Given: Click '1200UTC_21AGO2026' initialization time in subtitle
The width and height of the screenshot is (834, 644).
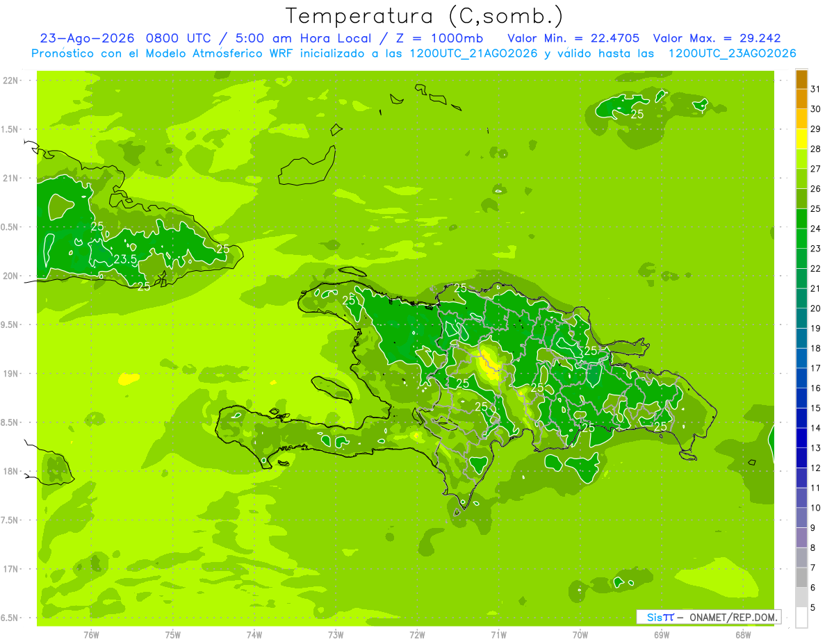Looking at the screenshot, I should pyautogui.click(x=475, y=53).
